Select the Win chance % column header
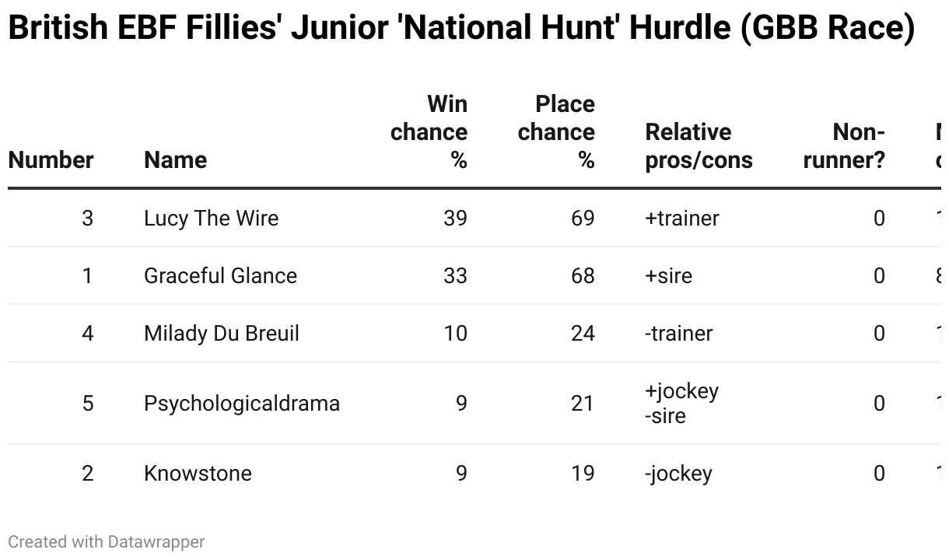949x560 pixels. point(429,132)
